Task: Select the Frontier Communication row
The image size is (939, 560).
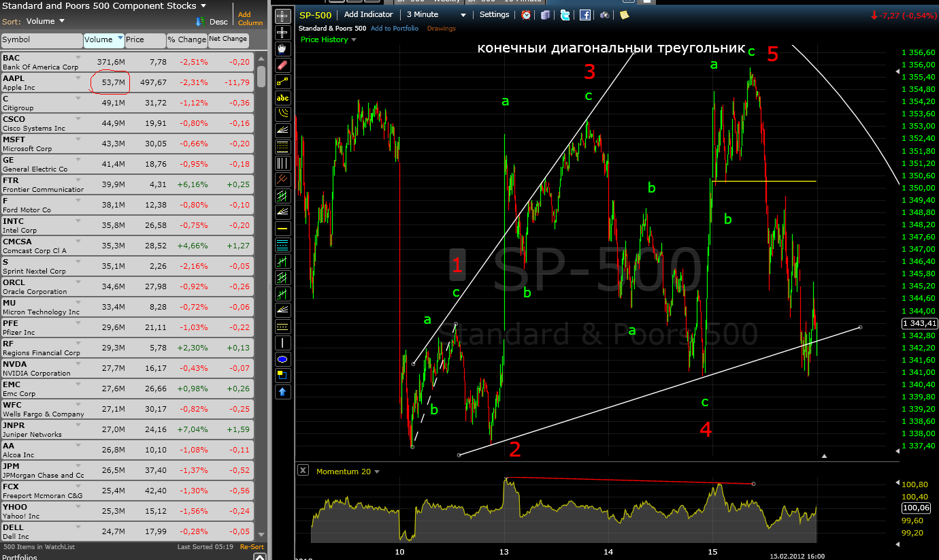Action: [127, 185]
